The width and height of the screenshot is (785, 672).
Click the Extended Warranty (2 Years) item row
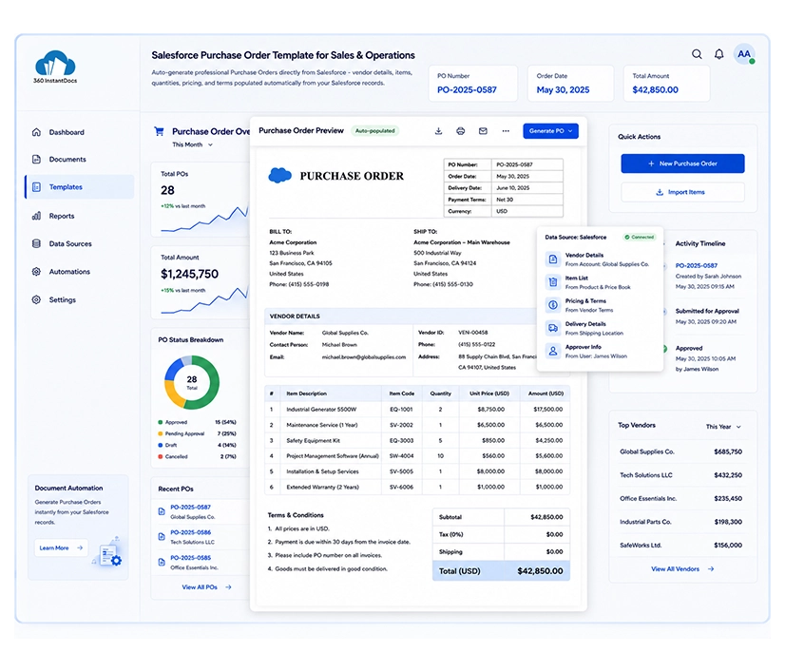tap(417, 487)
